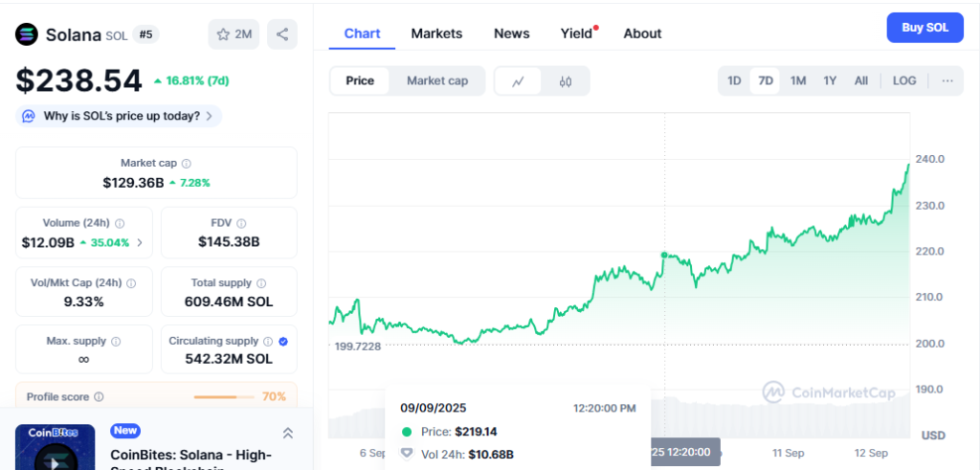Click the $12.09B volume value

point(48,242)
